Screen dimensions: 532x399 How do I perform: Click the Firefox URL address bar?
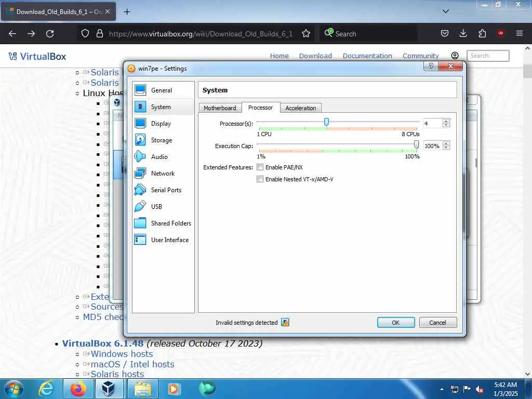click(x=201, y=34)
